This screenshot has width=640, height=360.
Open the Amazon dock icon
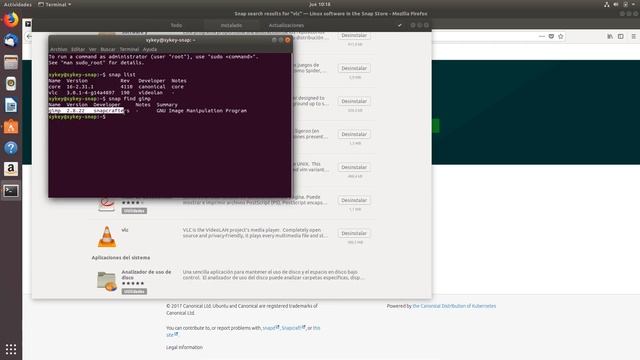point(11,169)
